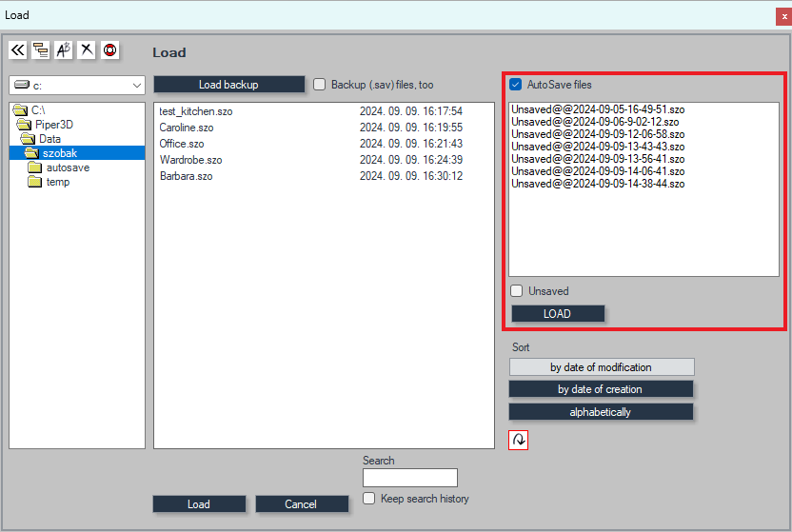Enable Backup (.sav) files, too checkbox
Screen dimensions: 792x532
[319, 85]
